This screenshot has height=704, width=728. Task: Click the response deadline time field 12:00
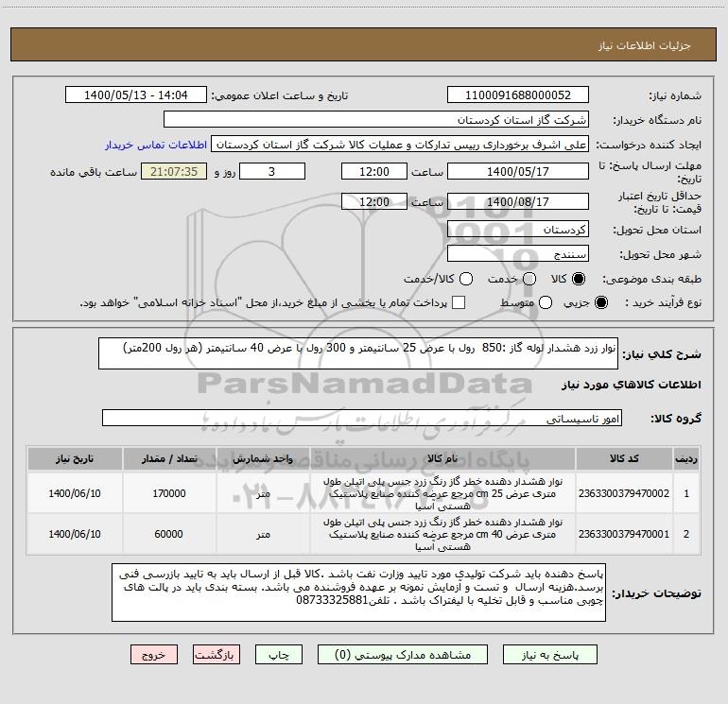[374, 172]
